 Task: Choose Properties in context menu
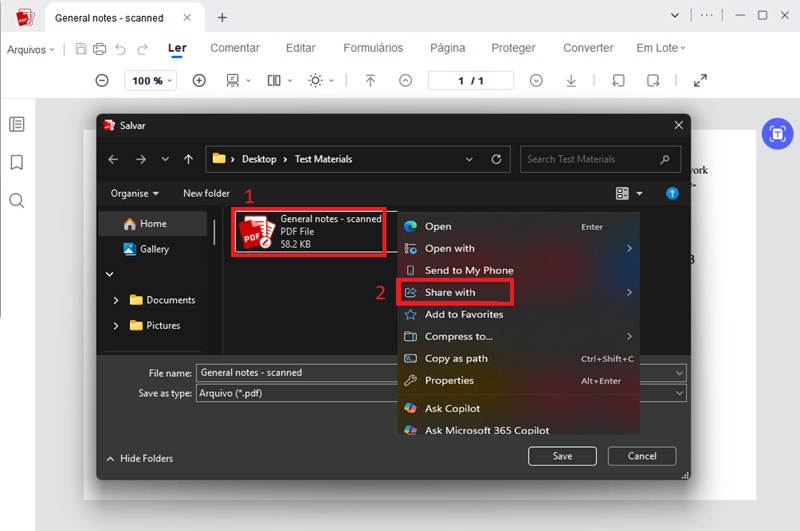click(518, 381)
